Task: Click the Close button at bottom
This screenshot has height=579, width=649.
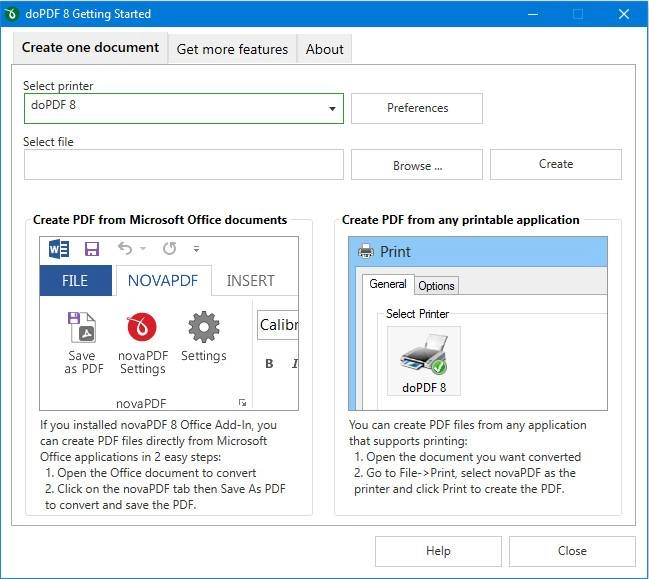Action: [x=572, y=551]
